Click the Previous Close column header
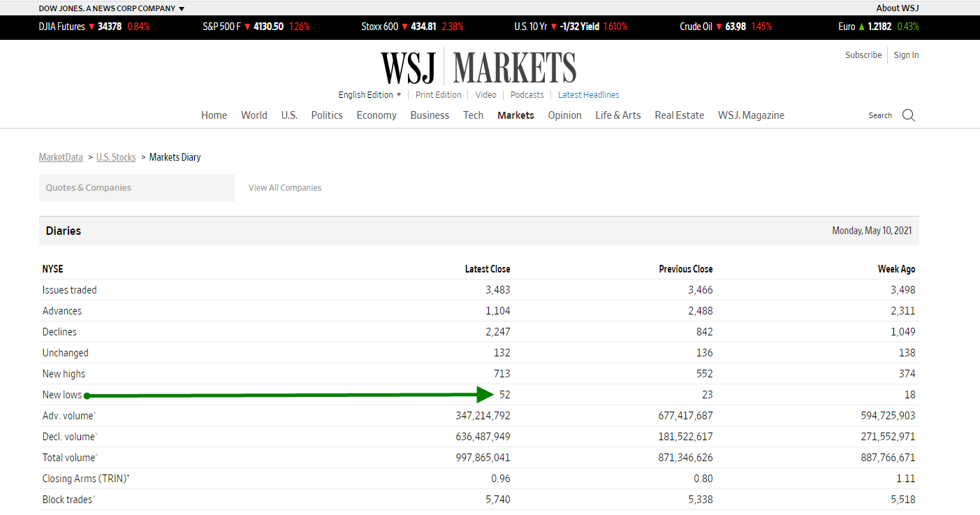This screenshot has height=515, width=980. (x=686, y=269)
